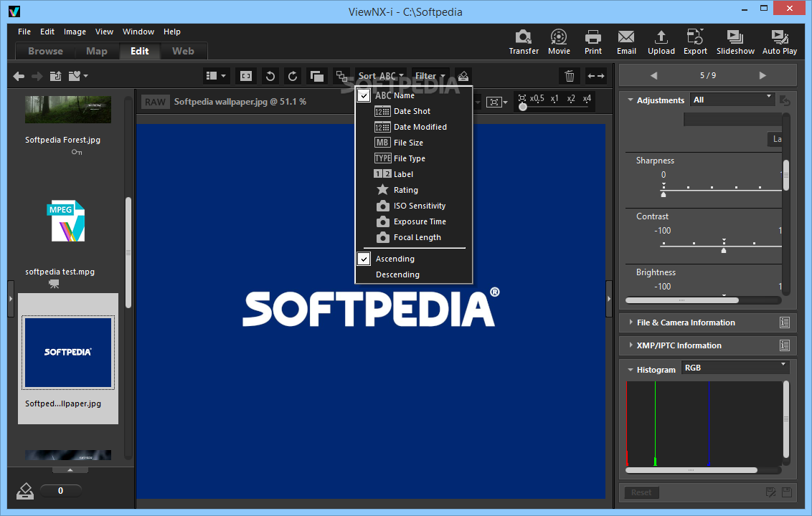Go to next image arrow
This screenshot has height=516, width=812.
762,75
